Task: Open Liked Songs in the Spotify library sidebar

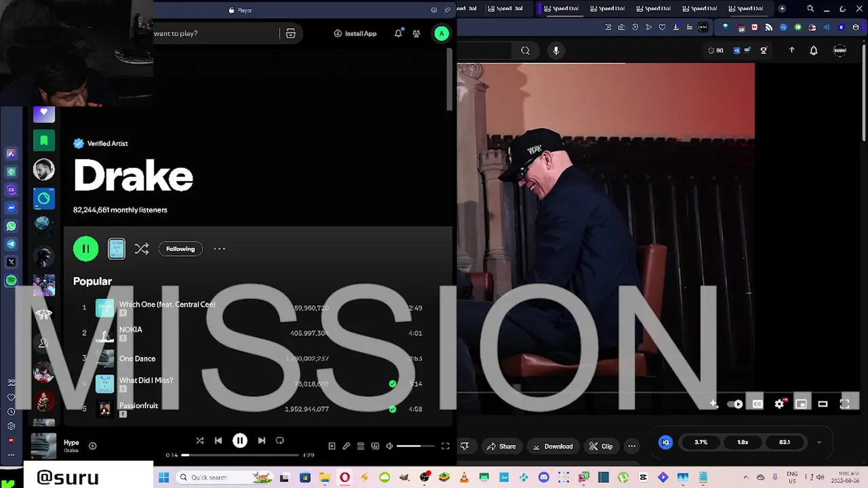Action: point(44,114)
